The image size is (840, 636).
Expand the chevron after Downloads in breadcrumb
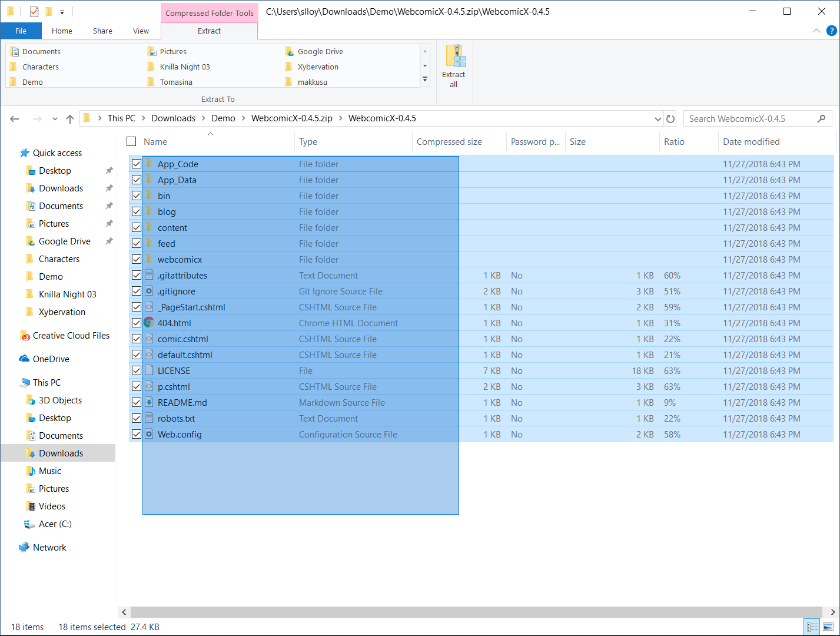[x=203, y=118]
